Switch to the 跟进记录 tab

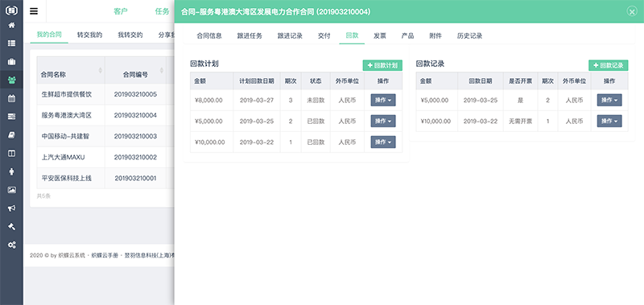click(x=290, y=35)
